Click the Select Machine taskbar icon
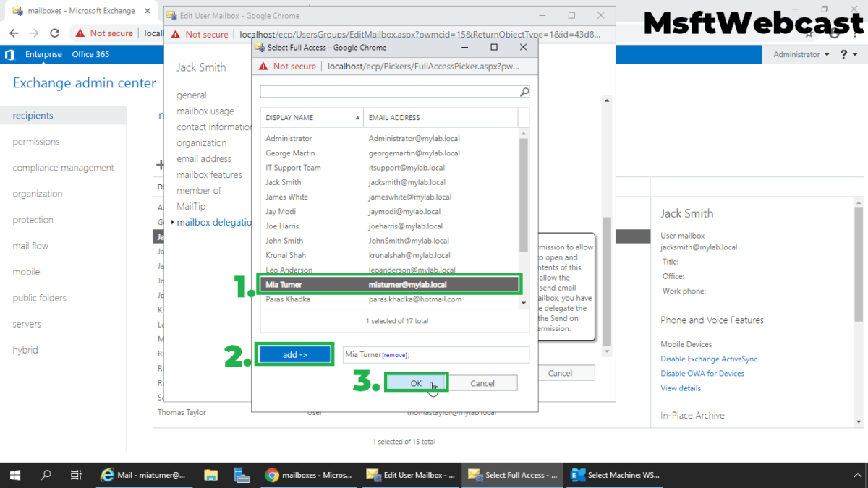The height and width of the screenshot is (488, 868). click(578, 475)
